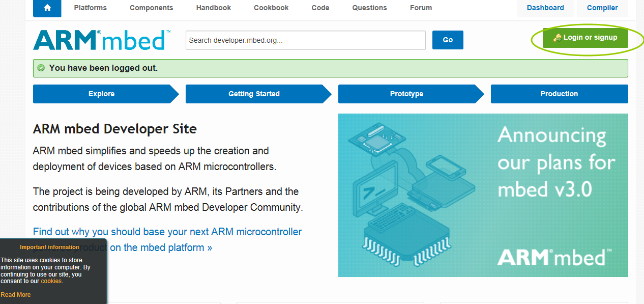Click the Login or signup button
The image size is (644, 304).
585,38
